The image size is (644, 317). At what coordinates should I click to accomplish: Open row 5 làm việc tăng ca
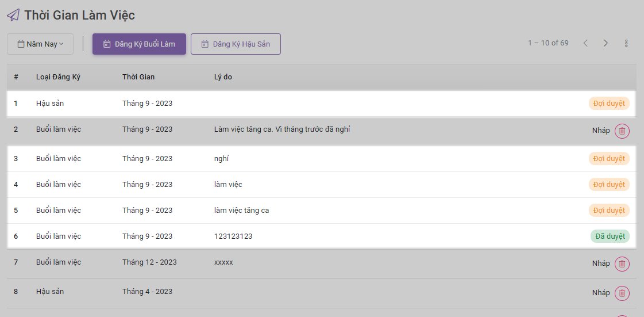tap(241, 211)
